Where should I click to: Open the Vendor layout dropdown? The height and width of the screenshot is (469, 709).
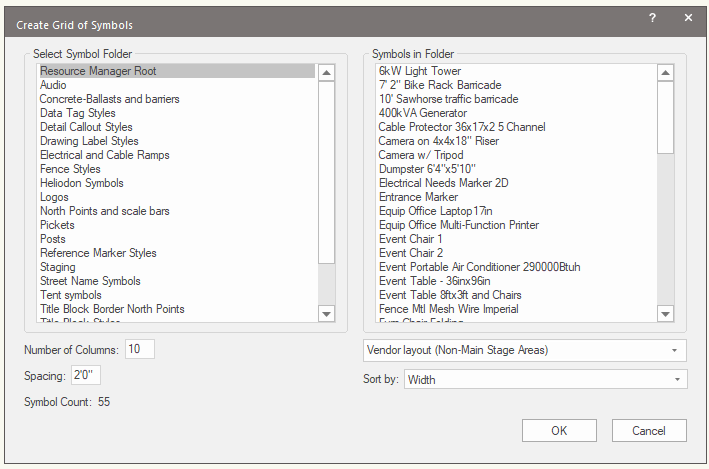pos(524,350)
